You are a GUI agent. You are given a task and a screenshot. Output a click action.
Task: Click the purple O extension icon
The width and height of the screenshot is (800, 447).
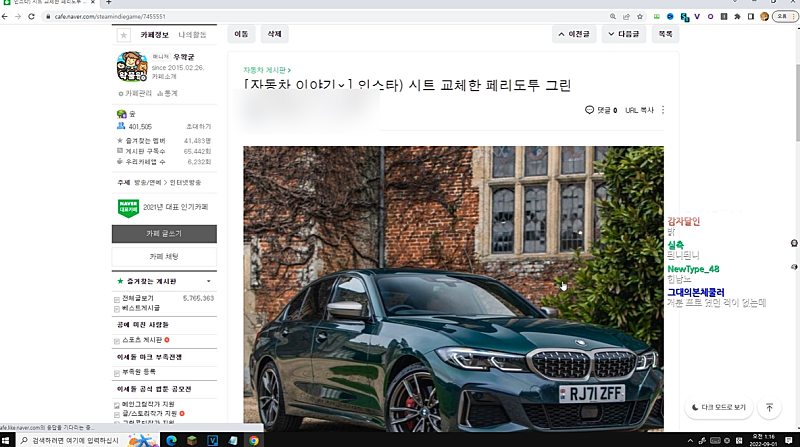click(710, 16)
